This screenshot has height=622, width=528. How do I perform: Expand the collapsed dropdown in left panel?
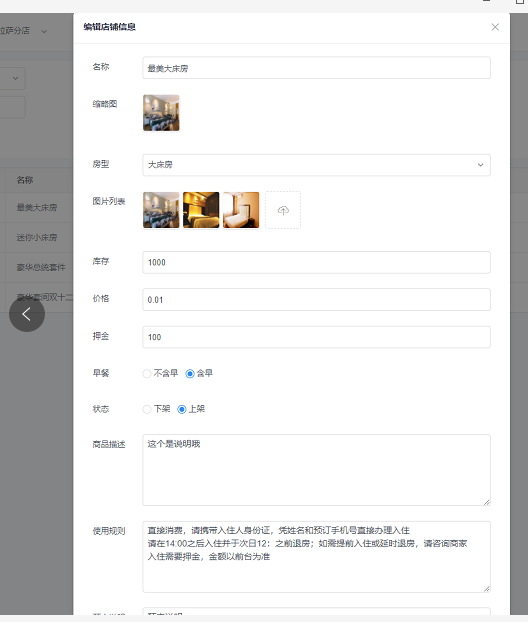click(x=13, y=78)
